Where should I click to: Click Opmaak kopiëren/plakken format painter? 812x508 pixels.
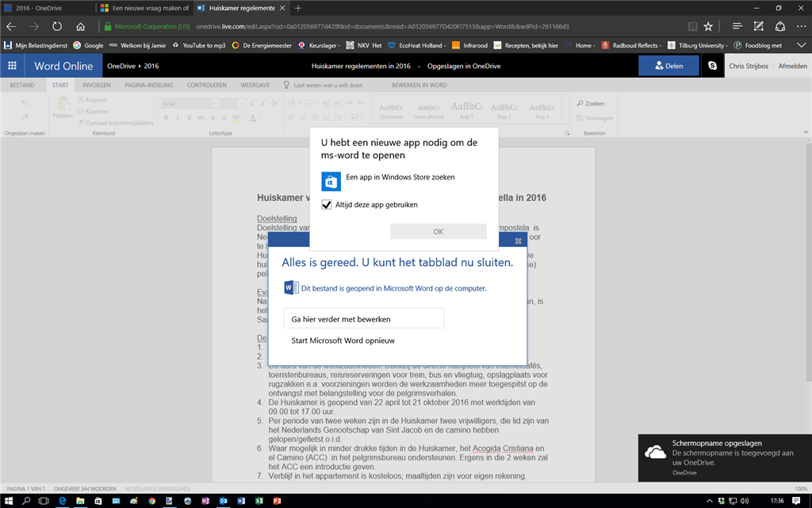(x=116, y=123)
